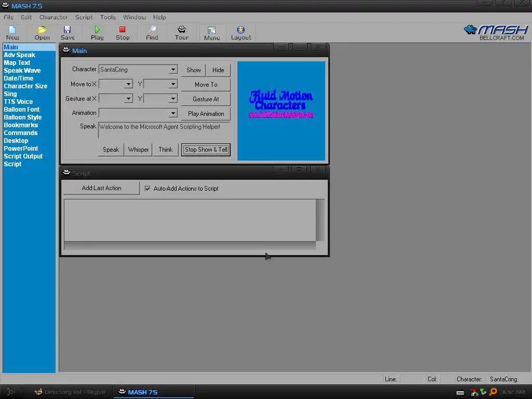The image size is (532, 399).
Task: Start the Tour from the toolbar
Action: (x=181, y=33)
